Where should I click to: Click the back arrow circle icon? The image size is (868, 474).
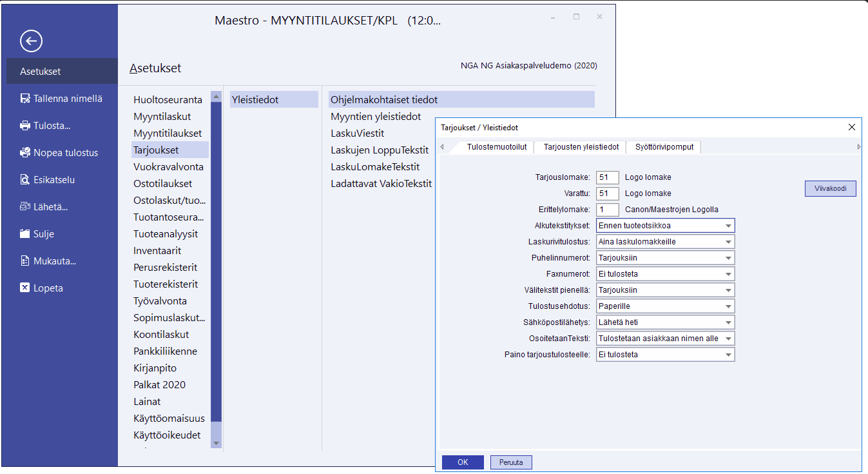tap(31, 41)
